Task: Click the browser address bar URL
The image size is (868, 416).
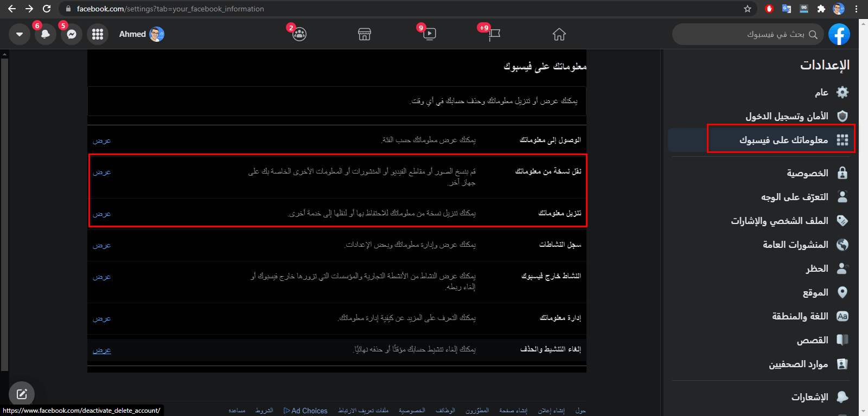Action: tap(170, 9)
